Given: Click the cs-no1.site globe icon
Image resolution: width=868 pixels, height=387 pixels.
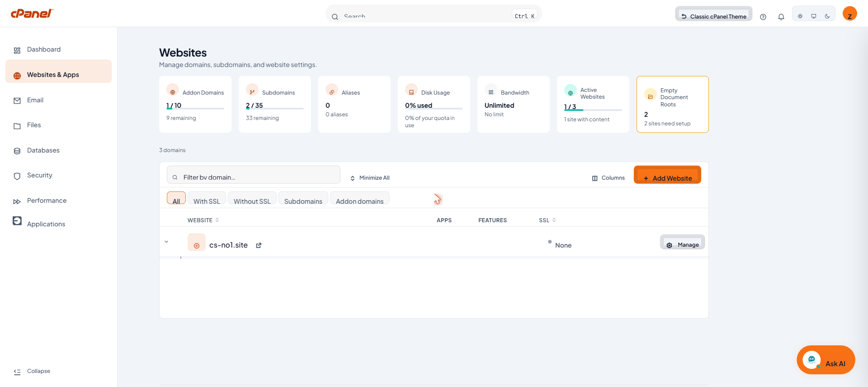Looking at the screenshot, I should (197, 243).
